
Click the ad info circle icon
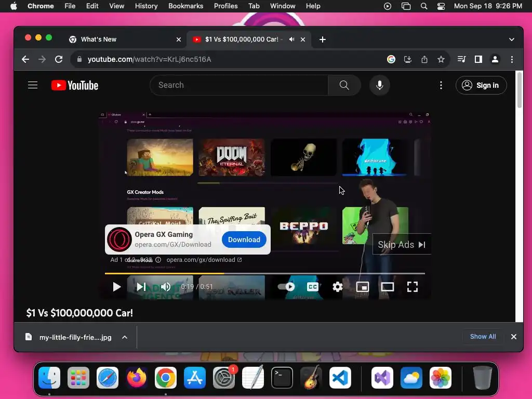coord(158,260)
